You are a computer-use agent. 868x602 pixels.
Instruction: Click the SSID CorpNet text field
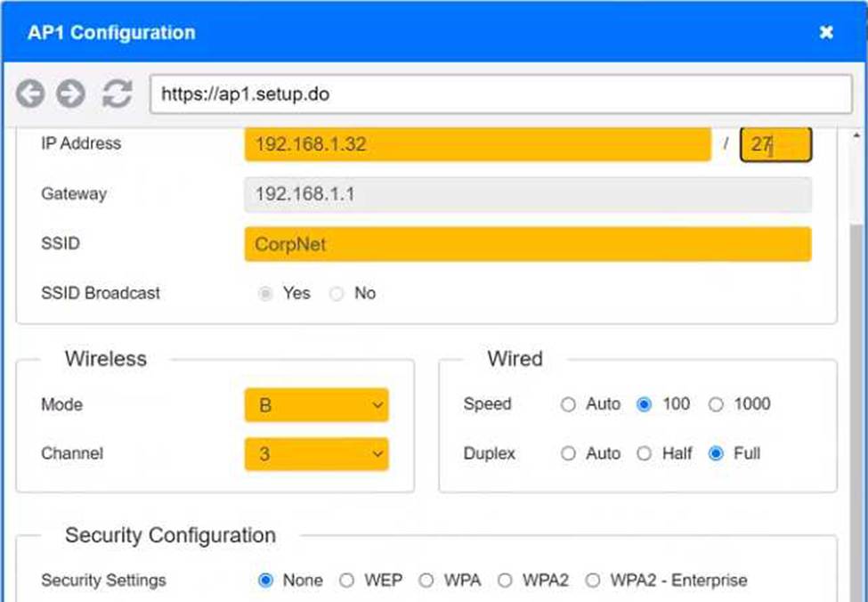(x=527, y=244)
